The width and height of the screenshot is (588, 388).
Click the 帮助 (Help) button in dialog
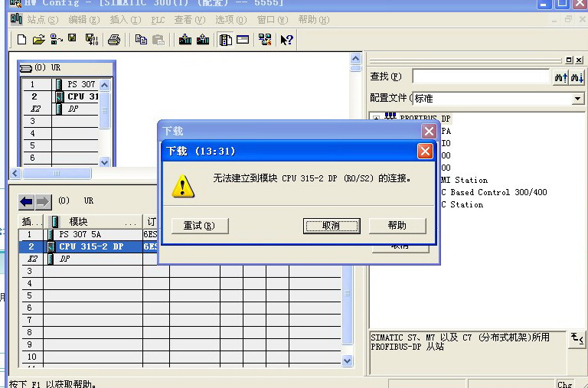coord(397,226)
